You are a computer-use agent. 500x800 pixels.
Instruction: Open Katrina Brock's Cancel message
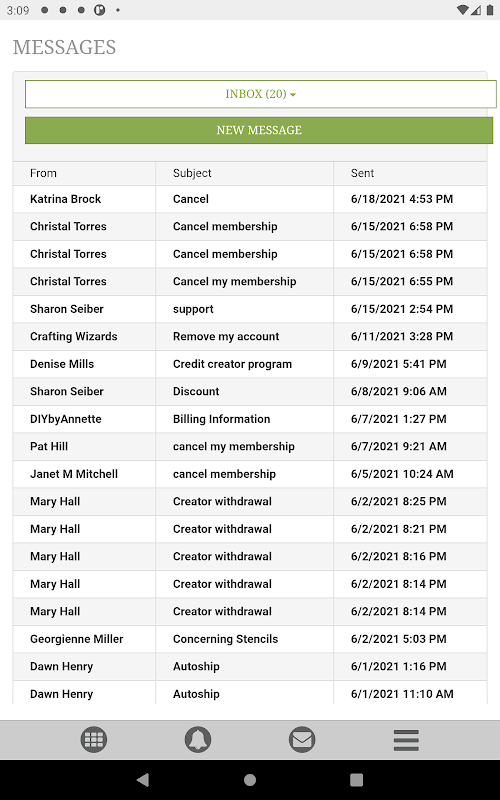coord(250,199)
